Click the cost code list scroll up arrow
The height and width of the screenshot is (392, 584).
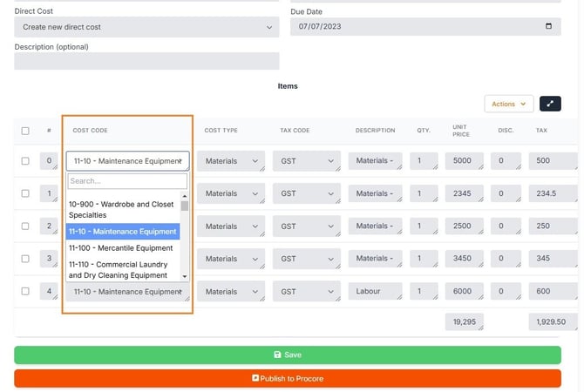pos(185,196)
